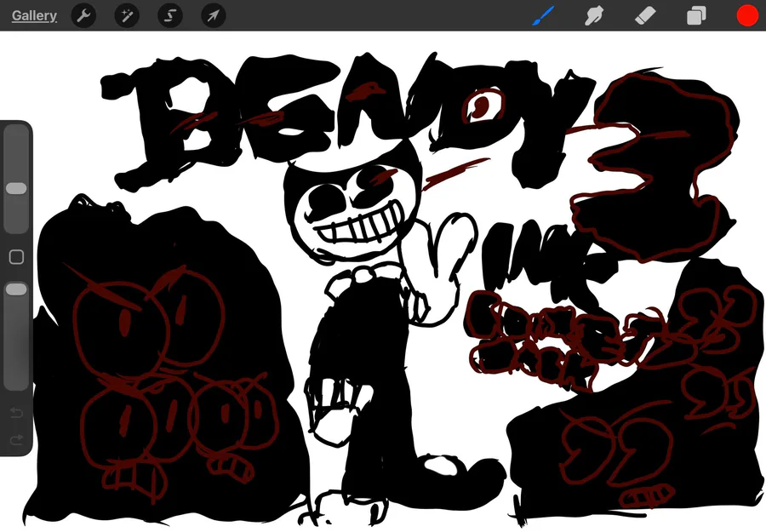Screen dimensions: 766x532
Task: Open the Layers panel
Action: [x=696, y=15]
